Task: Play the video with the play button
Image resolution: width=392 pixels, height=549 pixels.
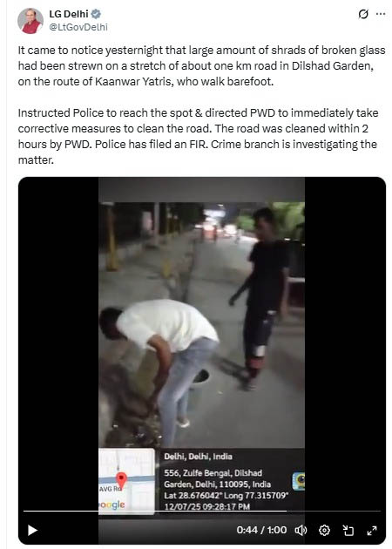Action: [32, 530]
